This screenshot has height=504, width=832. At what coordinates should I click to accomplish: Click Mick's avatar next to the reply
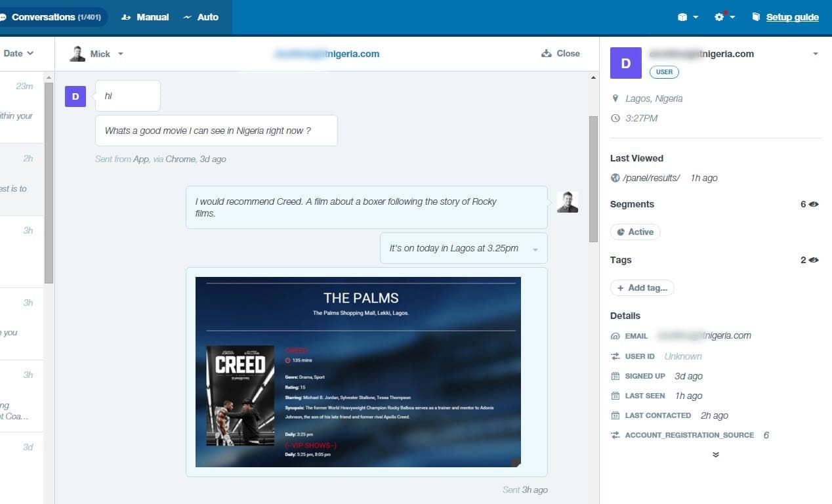click(567, 202)
